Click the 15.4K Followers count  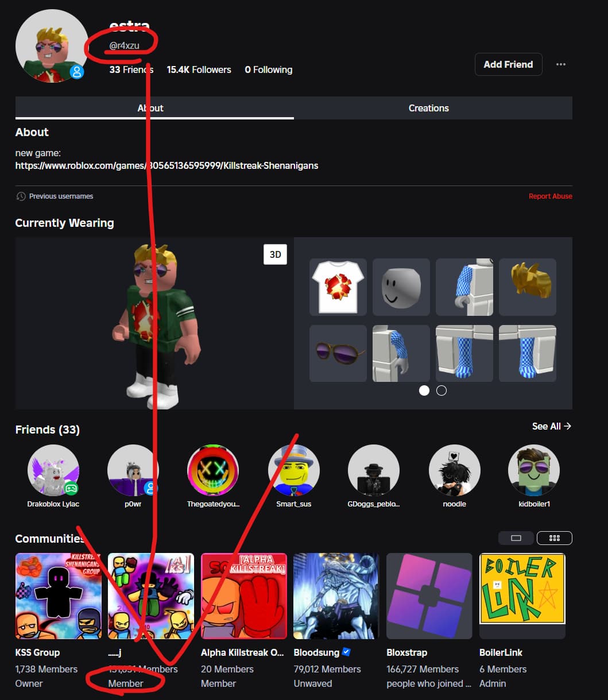tap(199, 69)
